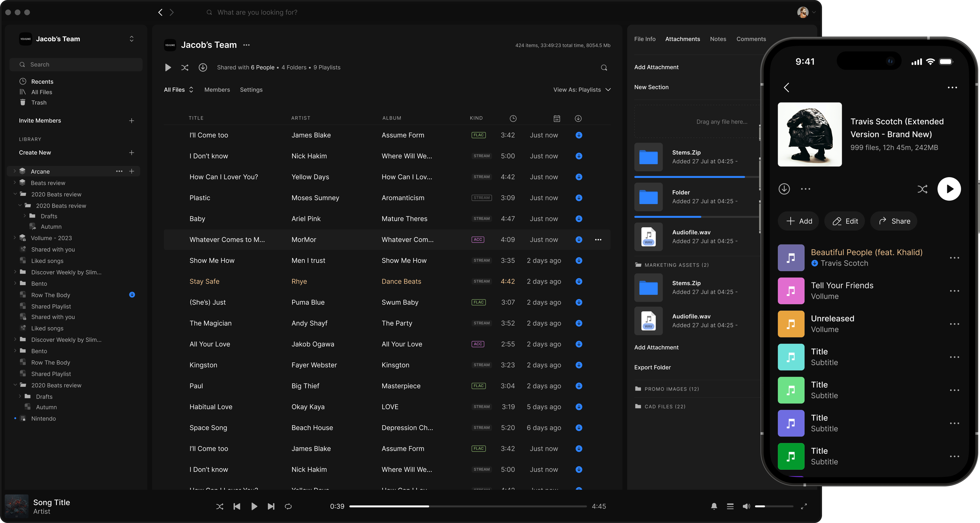The image size is (980, 523).
Task: Tap Edit button on phone
Action: click(845, 221)
